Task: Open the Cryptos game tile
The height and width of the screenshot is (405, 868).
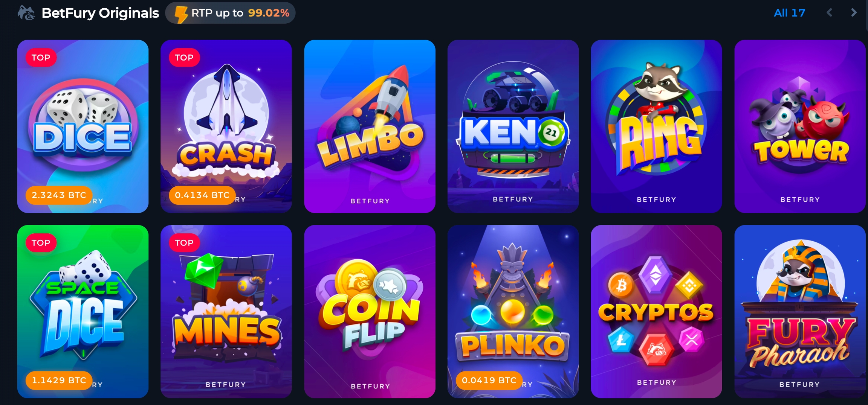Action: (656, 311)
